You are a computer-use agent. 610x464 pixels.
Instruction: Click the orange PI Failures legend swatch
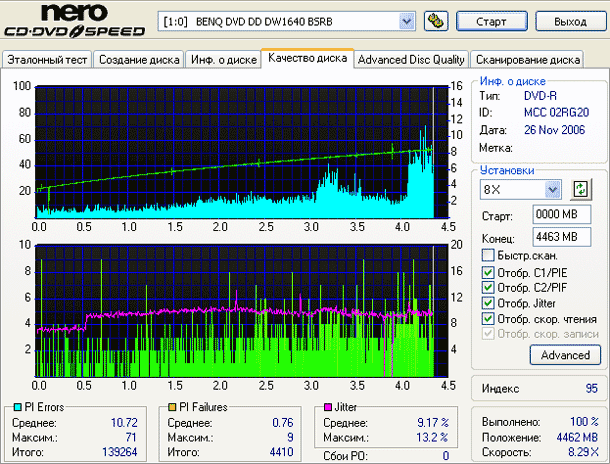click(171, 408)
